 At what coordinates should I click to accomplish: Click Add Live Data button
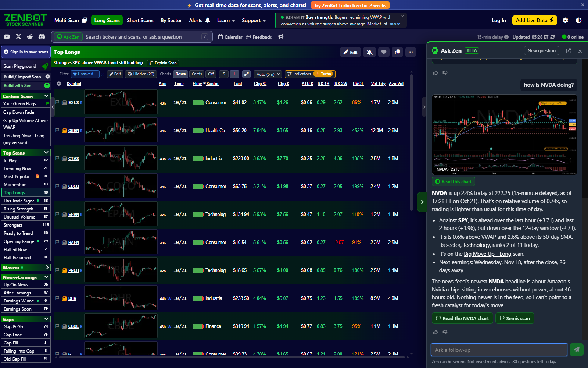click(534, 20)
